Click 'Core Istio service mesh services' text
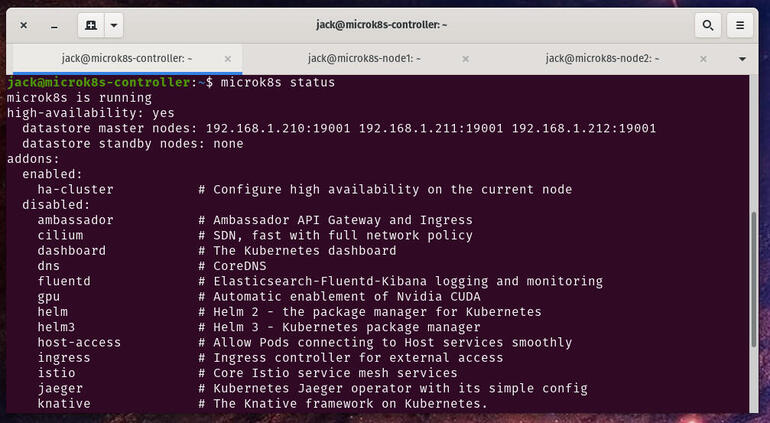 pos(335,373)
